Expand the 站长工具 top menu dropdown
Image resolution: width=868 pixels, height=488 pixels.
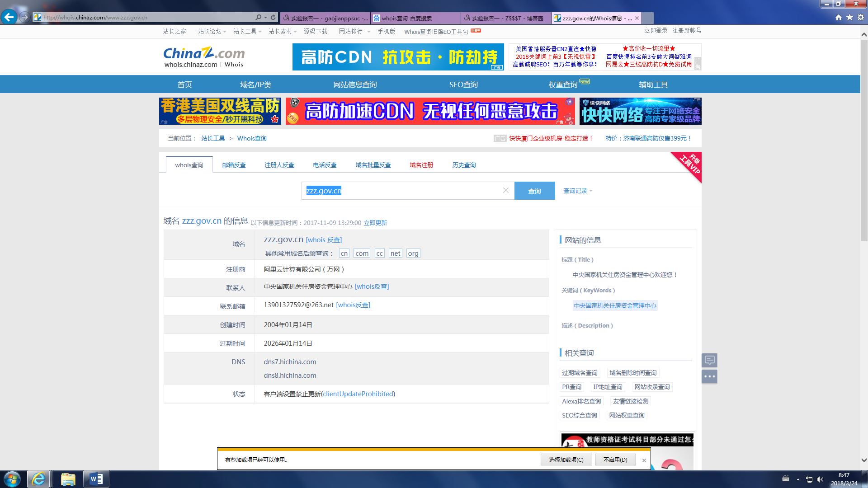247,31
